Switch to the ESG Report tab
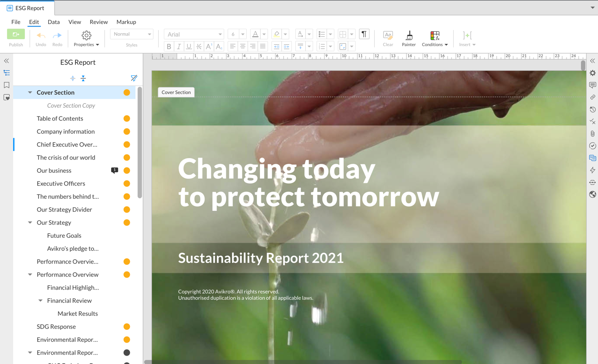This screenshot has height=364, width=598. click(x=27, y=8)
